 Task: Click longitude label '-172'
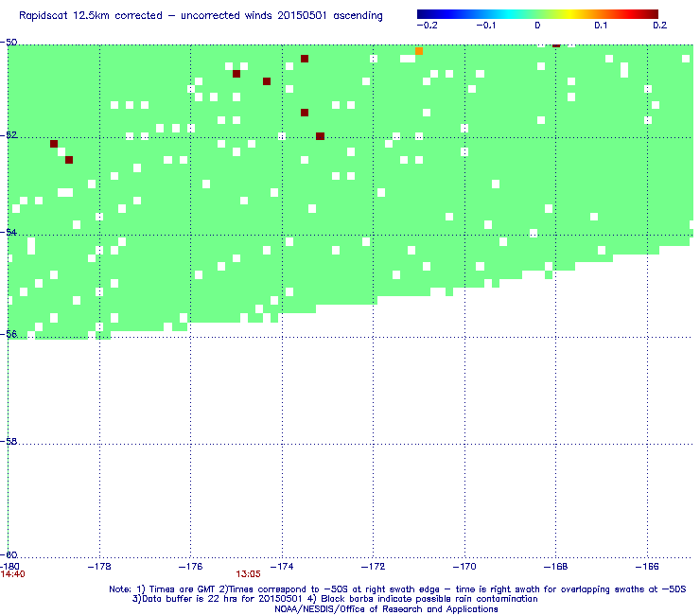click(x=373, y=567)
